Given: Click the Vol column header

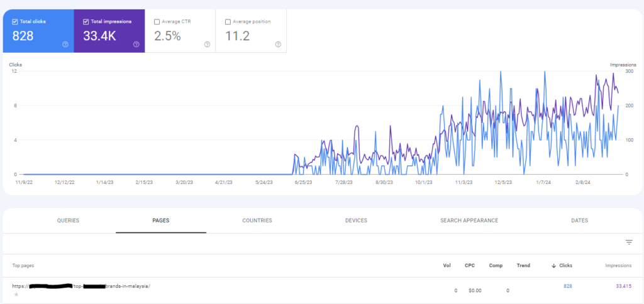Looking at the screenshot, I should (x=448, y=266).
